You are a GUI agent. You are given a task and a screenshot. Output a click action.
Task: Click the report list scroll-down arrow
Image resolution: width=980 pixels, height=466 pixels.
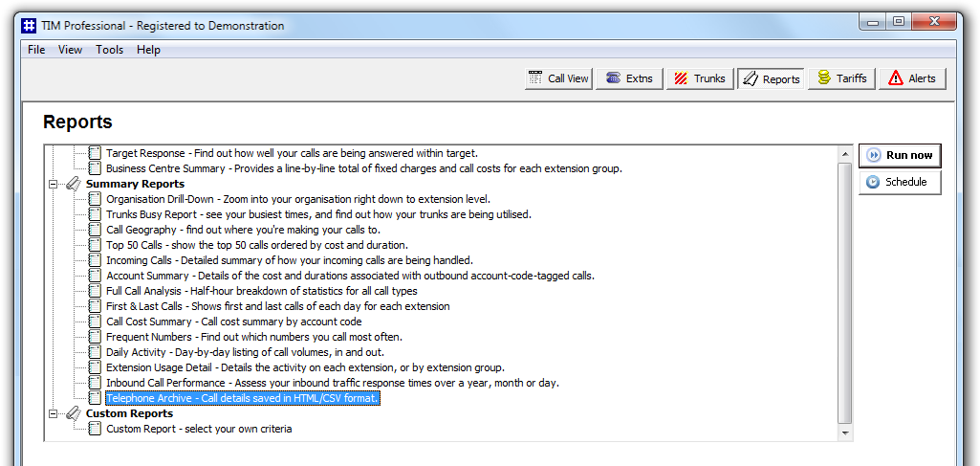(844, 433)
